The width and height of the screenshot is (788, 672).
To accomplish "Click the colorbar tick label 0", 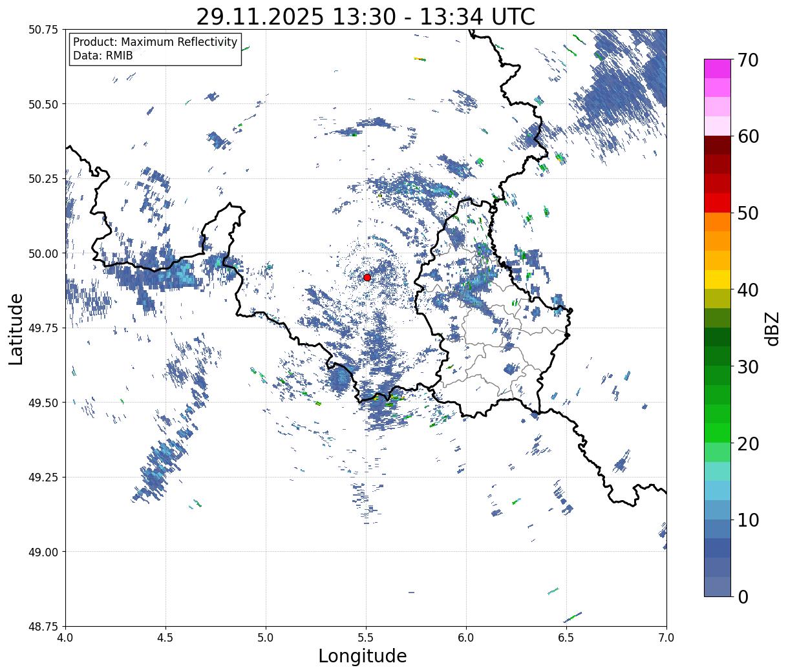I will pyautogui.click(x=743, y=596).
